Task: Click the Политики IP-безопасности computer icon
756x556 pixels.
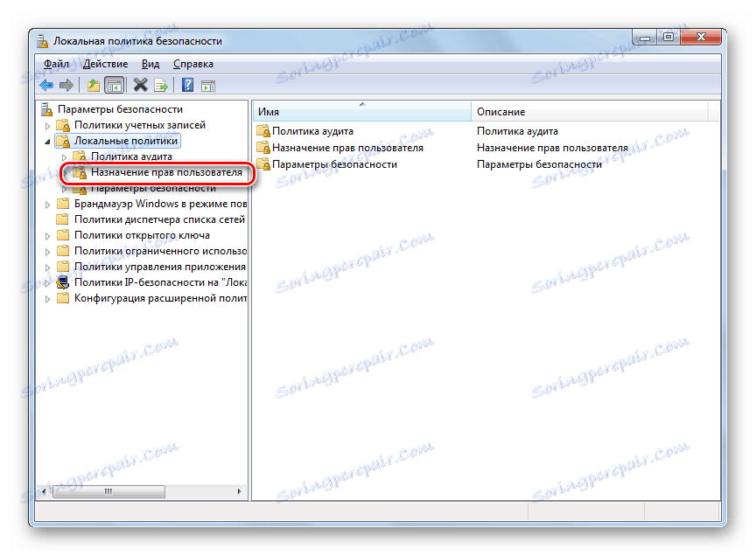Action: (x=63, y=283)
